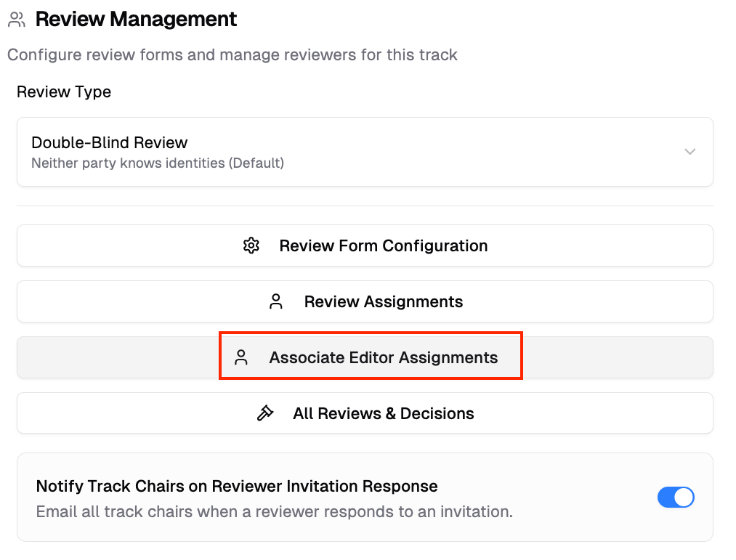Open Review Form Configuration
The width and height of the screenshot is (736, 560).
pos(383,245)
